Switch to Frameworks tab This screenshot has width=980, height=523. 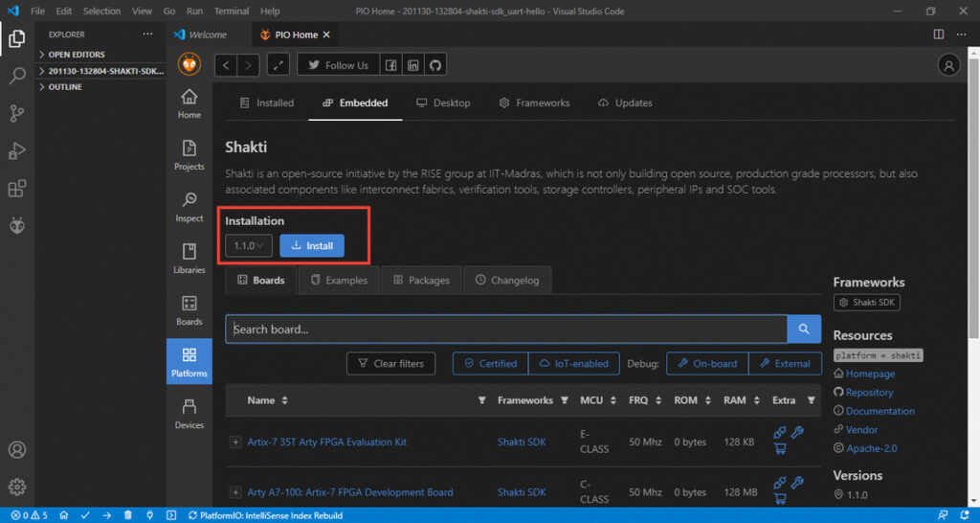click(534, 102)
